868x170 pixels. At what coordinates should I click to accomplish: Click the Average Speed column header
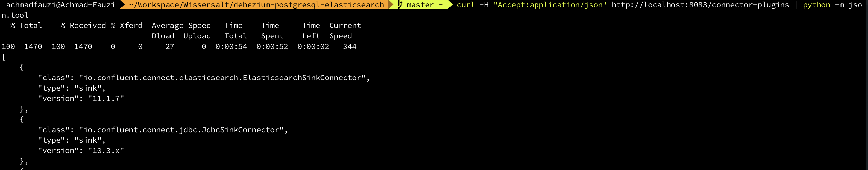[x=181, y=26]
